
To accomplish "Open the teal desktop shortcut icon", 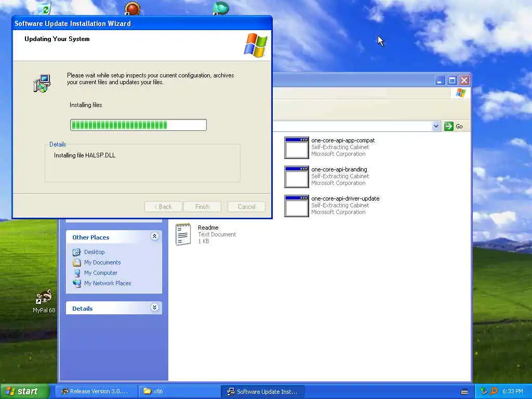I will click(220, 8).
